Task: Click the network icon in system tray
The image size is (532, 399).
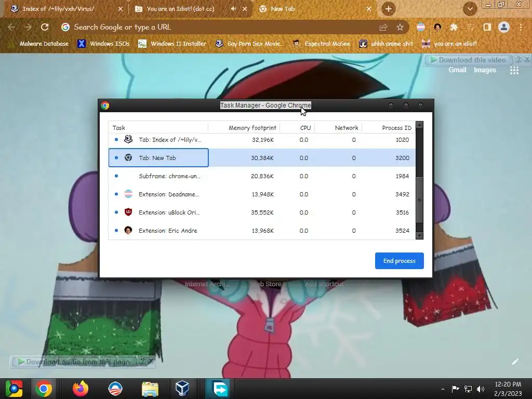Action: click(x=468, y=389)
